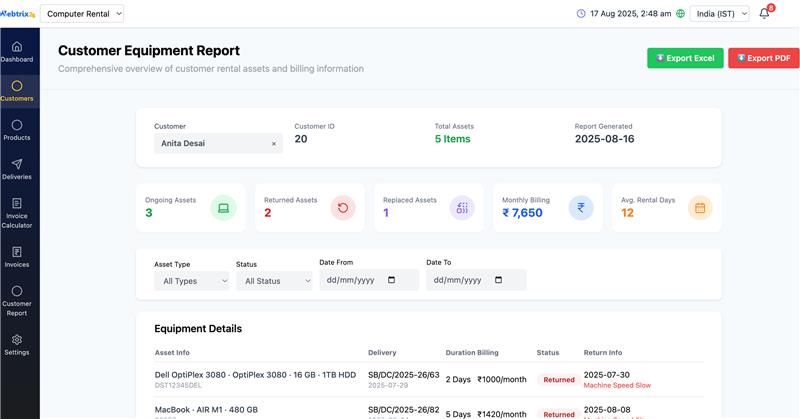Click the Export Excel button
Screen dimensions: 800x419
click(x=684, y=58)
